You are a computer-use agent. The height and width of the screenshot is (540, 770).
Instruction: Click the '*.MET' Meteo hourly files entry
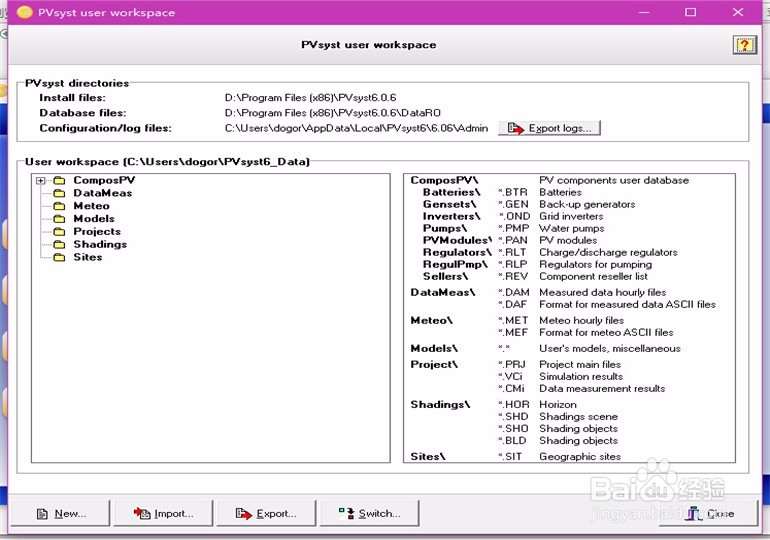coord(513,321)
